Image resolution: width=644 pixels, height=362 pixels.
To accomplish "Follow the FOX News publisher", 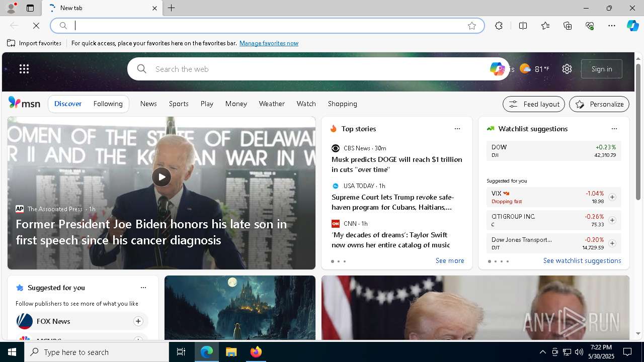I will tap(138, 321).
